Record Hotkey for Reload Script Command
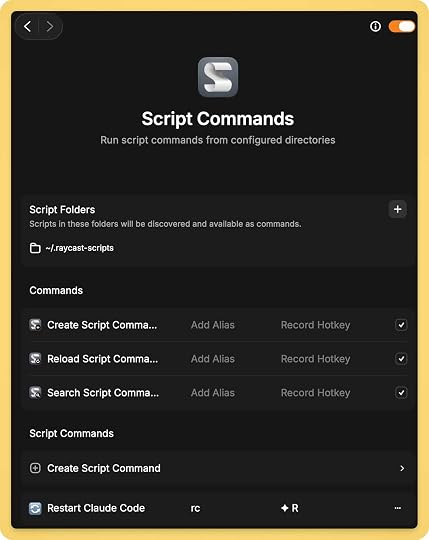 tap(315, 359)
